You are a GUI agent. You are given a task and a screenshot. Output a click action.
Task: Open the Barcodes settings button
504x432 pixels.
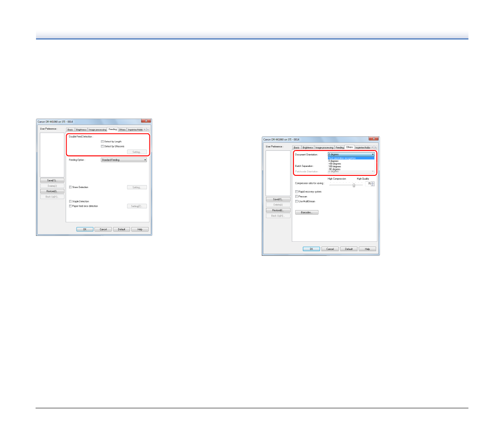coord(307,213)
